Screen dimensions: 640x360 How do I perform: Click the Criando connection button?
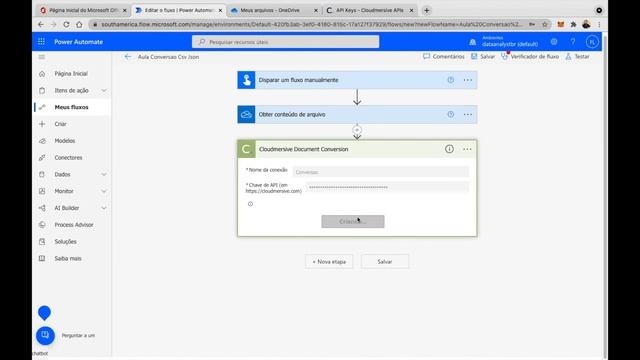click(x=353, y=222)
